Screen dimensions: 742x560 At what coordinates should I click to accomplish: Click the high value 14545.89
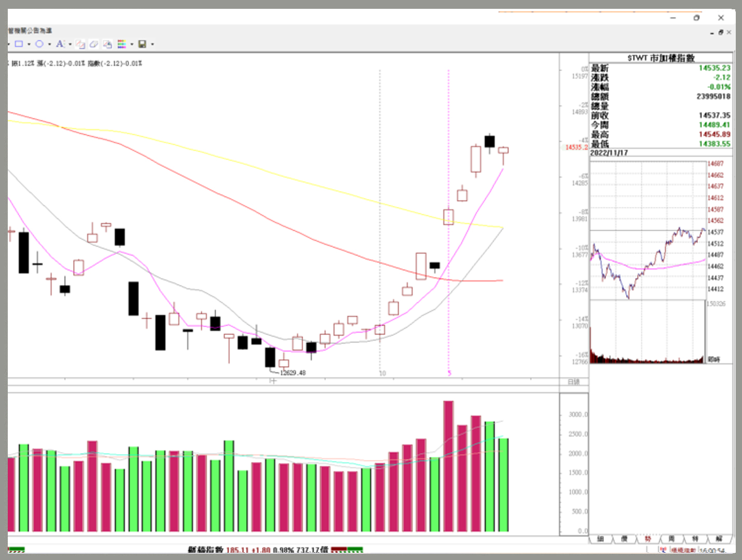[714, 134]
